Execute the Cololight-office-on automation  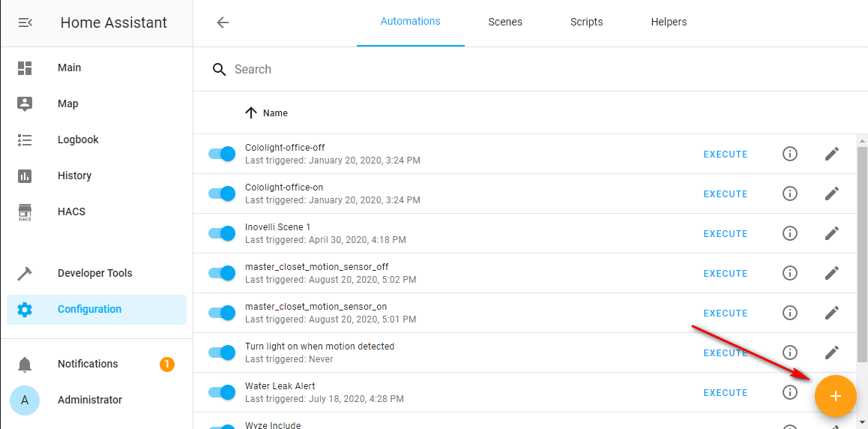pyautogui.click(x=725, y=194)
